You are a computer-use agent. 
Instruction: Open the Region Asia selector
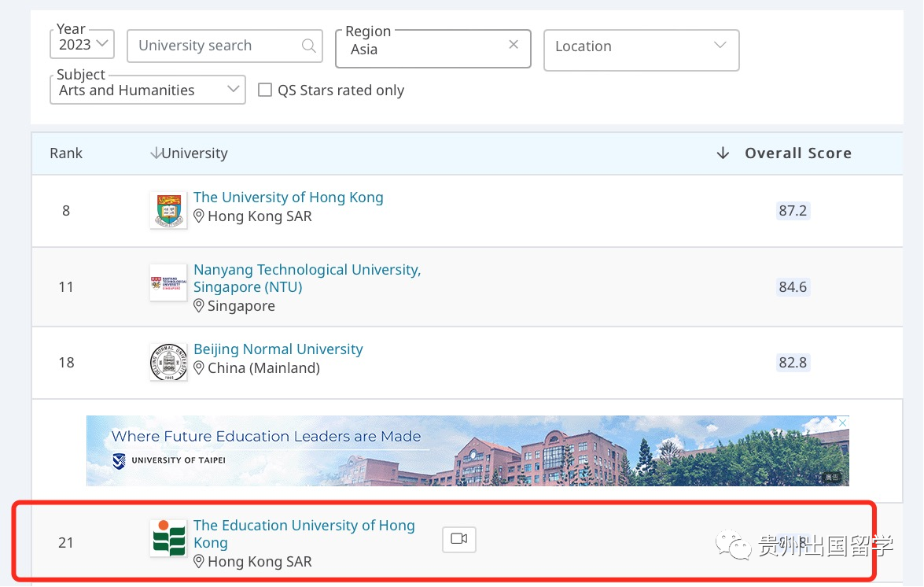(x=433, y=49)
